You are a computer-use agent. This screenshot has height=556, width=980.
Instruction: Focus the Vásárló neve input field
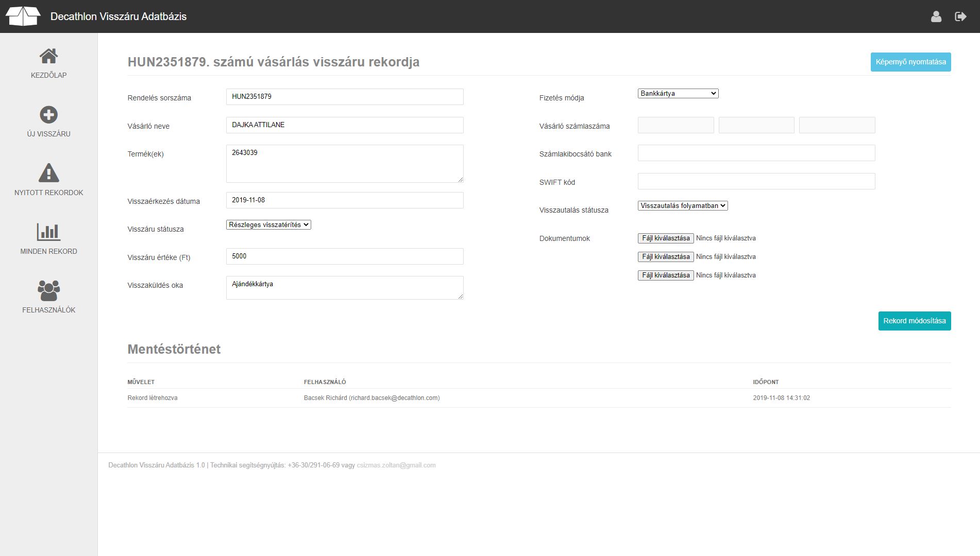[x=344, y=125]
